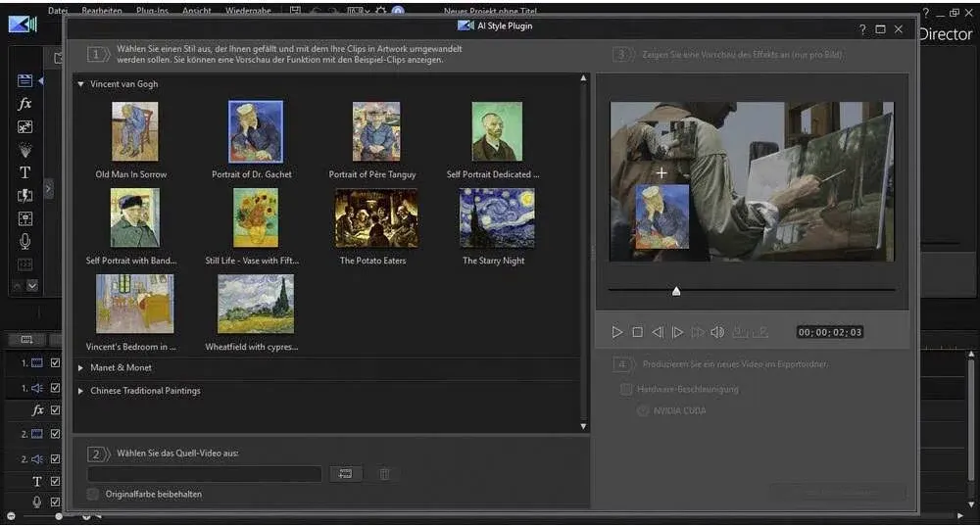This screenshot has height=526, width=980.
Task: Stop the preview playback
Action: [637, 332]
